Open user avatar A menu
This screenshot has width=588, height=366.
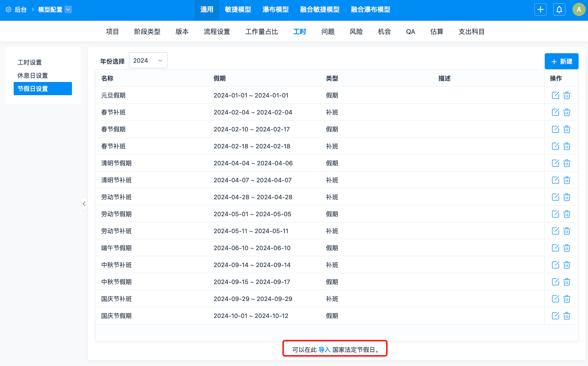click(x=579, y=9)
